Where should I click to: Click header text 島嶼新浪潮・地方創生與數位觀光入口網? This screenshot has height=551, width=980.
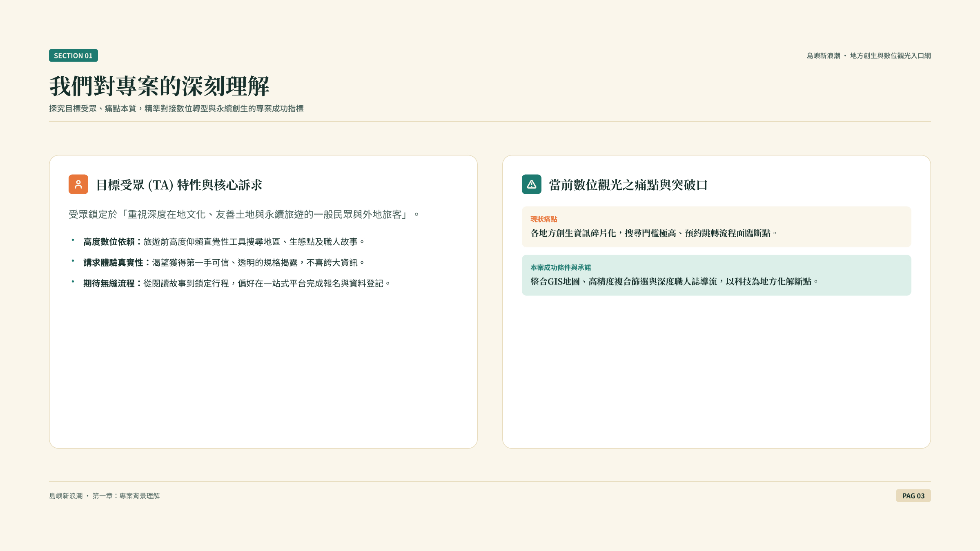pyautogui.click(x=869, y=56)
